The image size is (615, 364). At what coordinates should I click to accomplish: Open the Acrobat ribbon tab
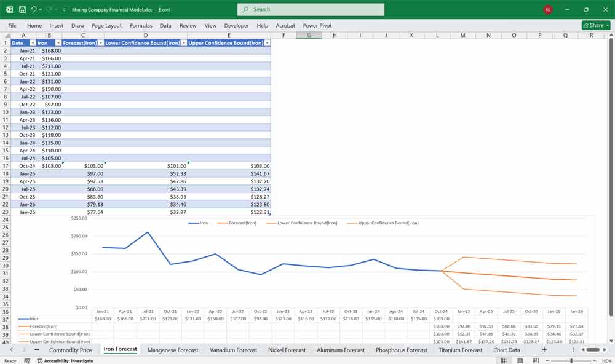point(285,25)
